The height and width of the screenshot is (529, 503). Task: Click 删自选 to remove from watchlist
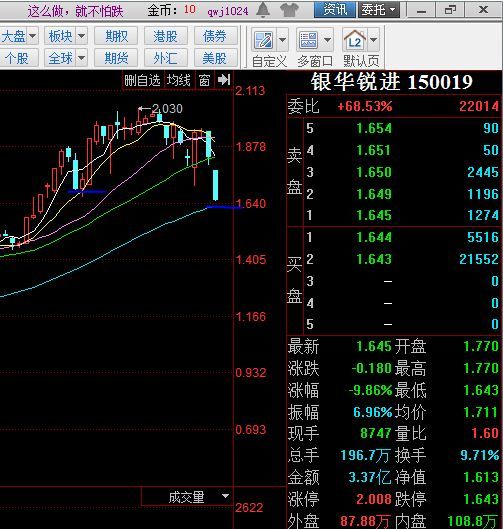coord(142,80)
